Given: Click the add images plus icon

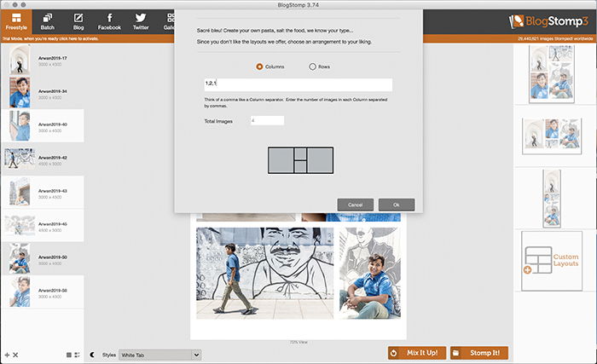Looking at the screenshot, I should (x=7, y=354).
